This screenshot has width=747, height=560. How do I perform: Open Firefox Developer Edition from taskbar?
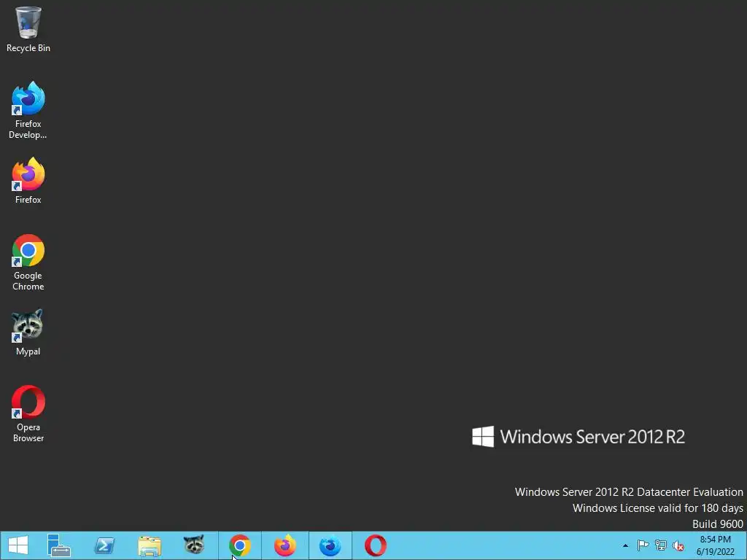click(330, 545)
